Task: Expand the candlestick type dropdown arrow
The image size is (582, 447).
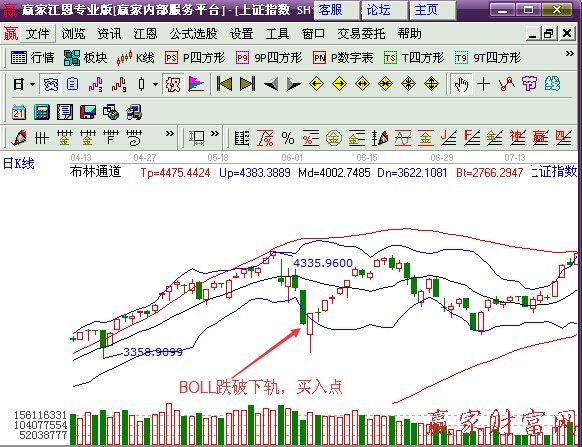Action: coord(156,84)
